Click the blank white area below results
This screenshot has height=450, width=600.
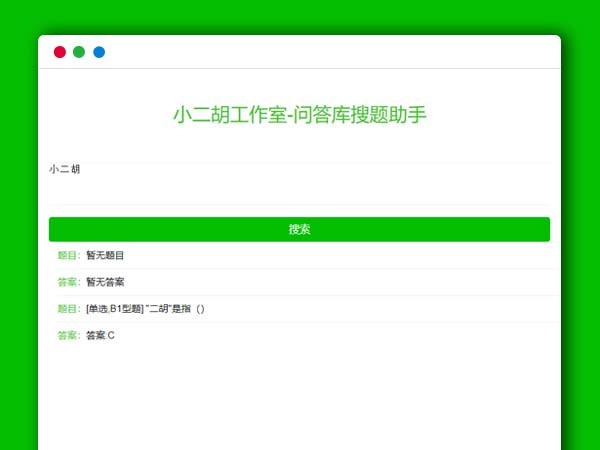click(299, 400)
